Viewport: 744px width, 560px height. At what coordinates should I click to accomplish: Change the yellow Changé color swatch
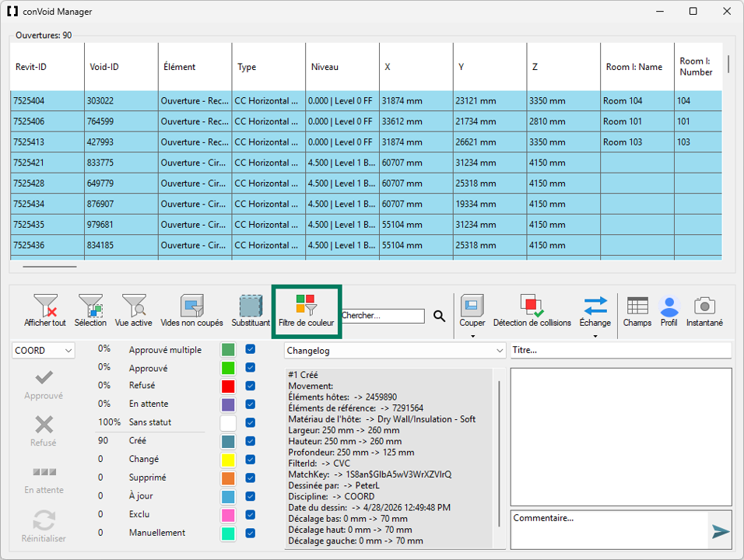click(x=228, y=460)
